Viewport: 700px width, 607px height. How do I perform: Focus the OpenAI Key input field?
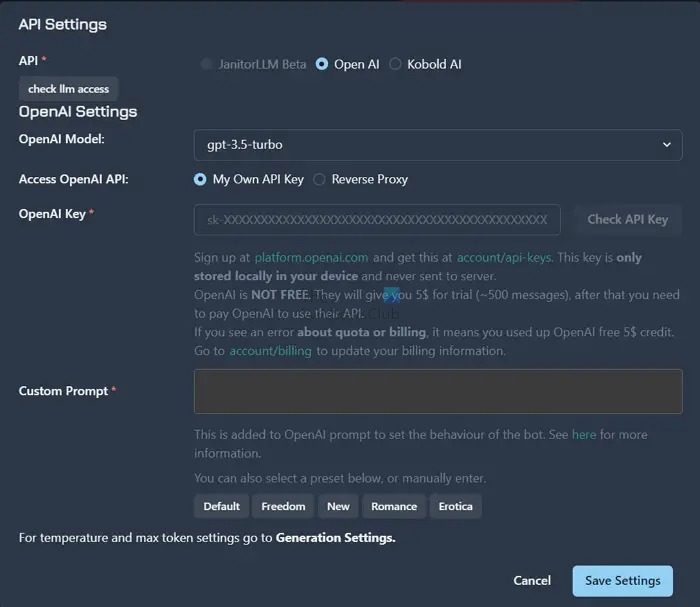(377, 220)
